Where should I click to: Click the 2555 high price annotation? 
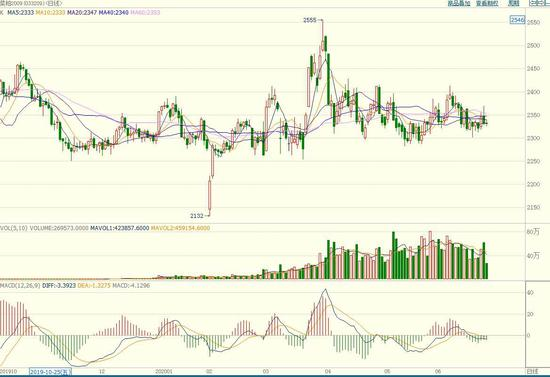(x=310, y=20)
